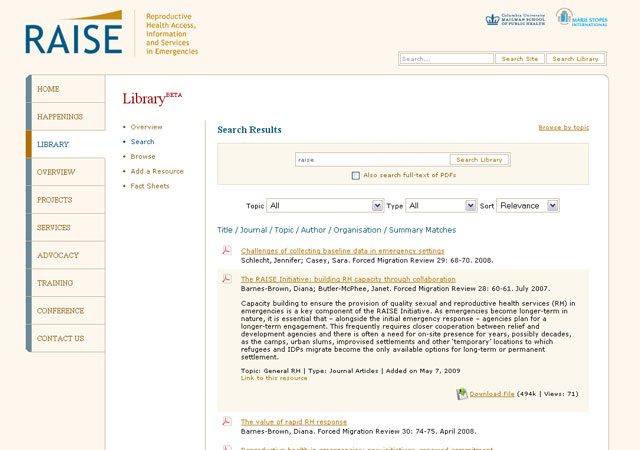Open the Browse by topic link
The width and height of the screenshot is (640, 450).
coord(563,127)
